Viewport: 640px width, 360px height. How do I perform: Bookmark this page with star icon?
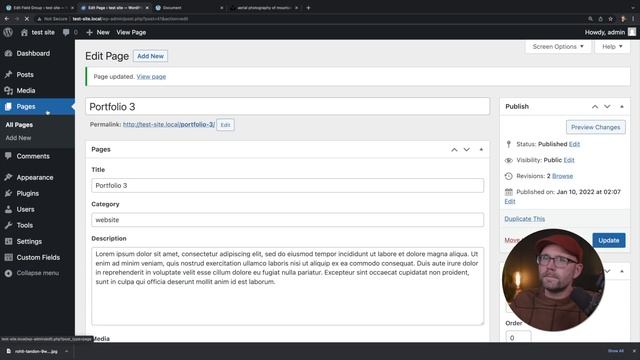pyautogui.click(x=610, y=19)
